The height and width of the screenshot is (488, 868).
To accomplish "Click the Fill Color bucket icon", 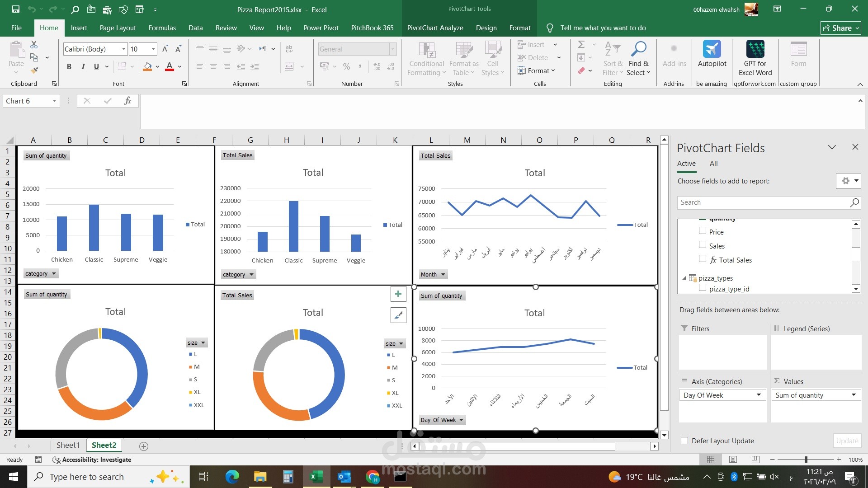I will (147, 66).
